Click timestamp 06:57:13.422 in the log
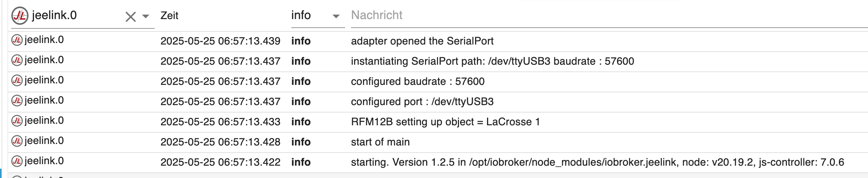Viewport: 868px width, 178px height. click(220, 162)
